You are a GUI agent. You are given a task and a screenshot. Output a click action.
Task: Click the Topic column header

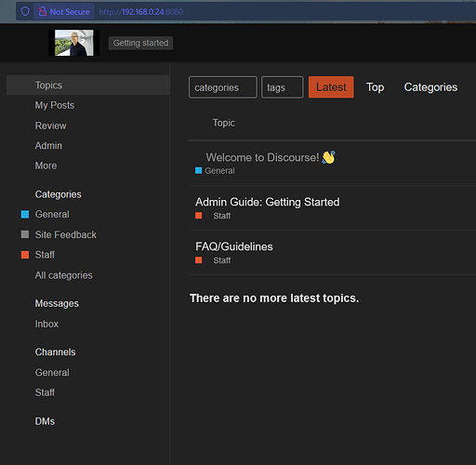(x=224, y=123)
